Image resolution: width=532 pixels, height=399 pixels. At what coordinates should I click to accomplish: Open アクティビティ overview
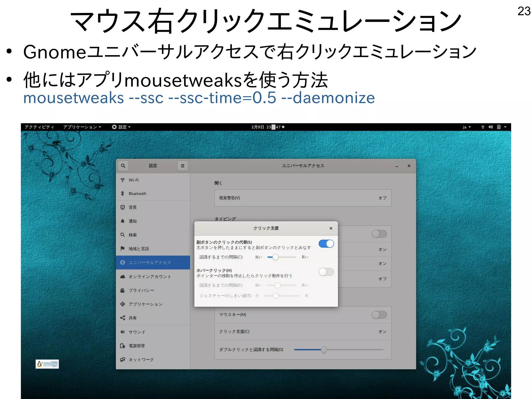[x=39, y=127]
